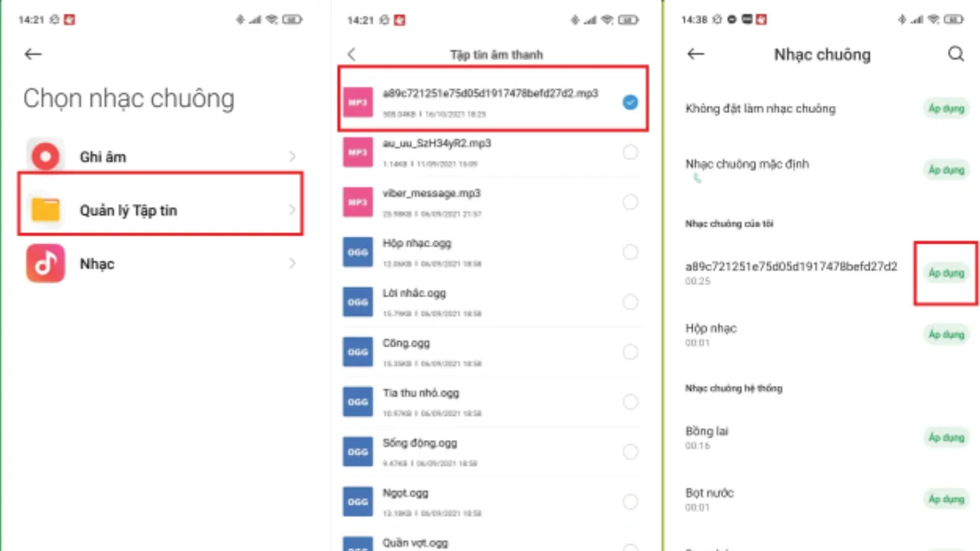Apply the Bồng lai system ringtone
The image size is (980, 551).
[946, 437]
